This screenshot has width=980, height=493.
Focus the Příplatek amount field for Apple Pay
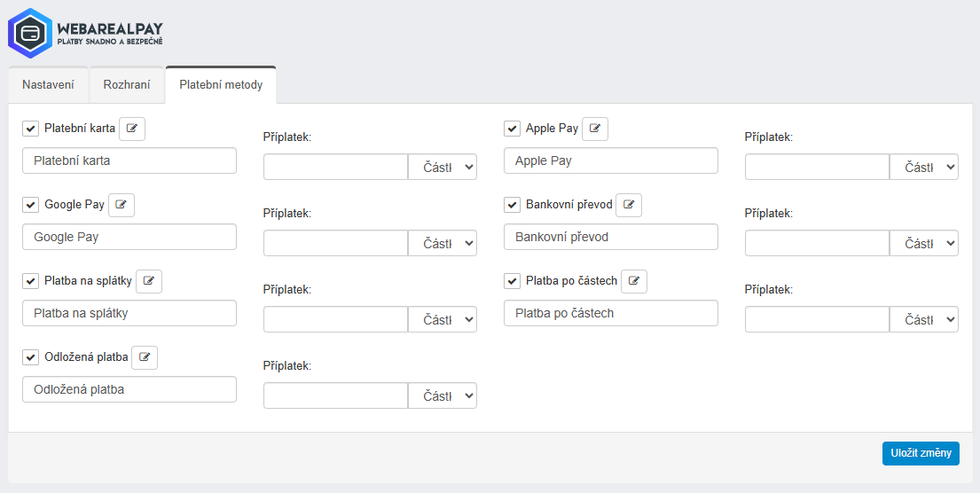click(x=817, y=167)
